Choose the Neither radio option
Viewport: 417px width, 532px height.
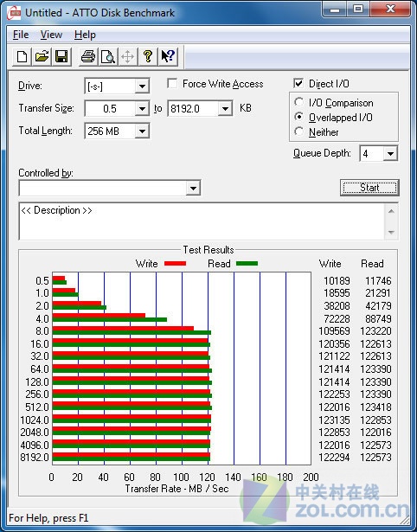[299, 131]
